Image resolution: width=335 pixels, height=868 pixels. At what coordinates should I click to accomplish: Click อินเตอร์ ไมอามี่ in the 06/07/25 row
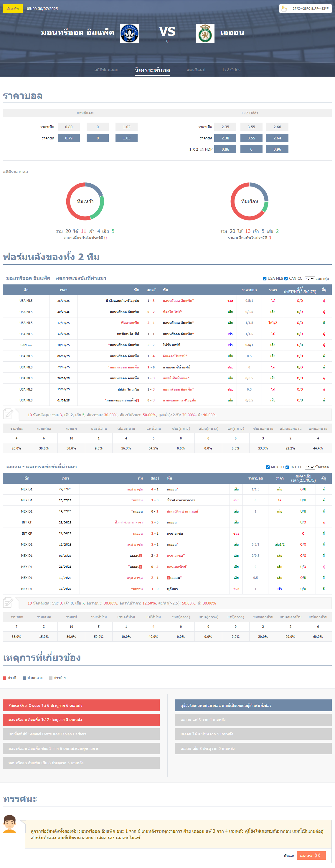tap(175, 356)
